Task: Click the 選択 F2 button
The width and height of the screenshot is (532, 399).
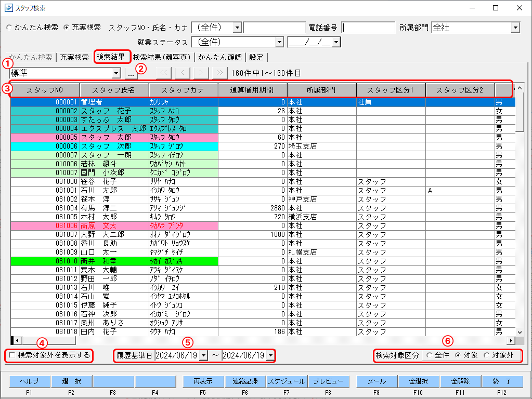Action: click(71, 381)
